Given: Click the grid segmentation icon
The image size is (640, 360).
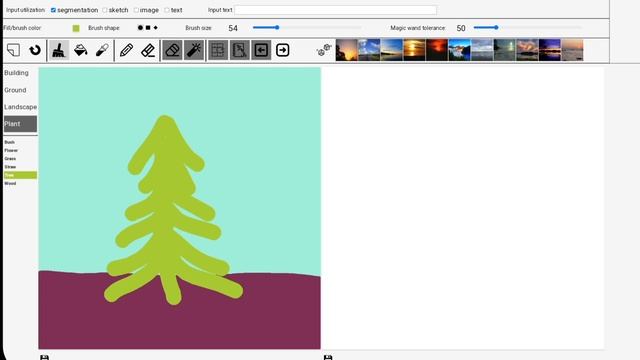Looking at the screenshot, I should (218, 50).
